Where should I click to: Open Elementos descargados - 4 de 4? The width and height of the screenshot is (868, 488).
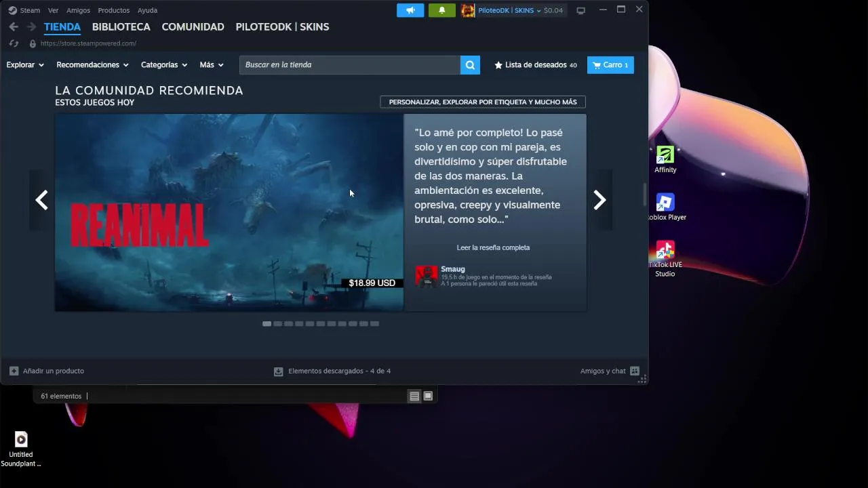pos(339,371)
